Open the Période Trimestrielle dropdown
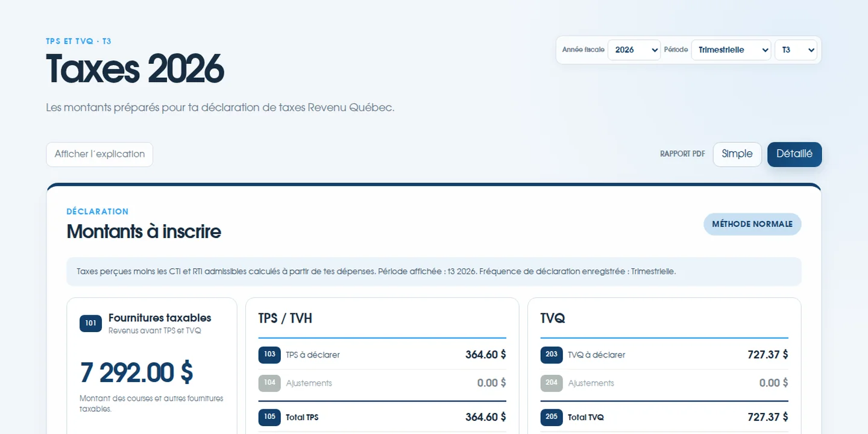Viewport: 868px width, 434px height. click(x=731, y=50)
